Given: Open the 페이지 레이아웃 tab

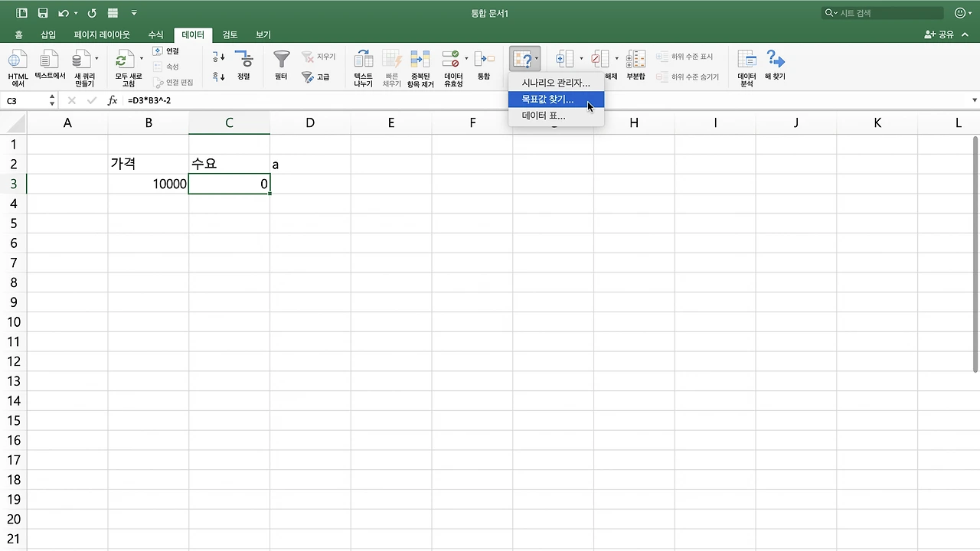Looking at the screenshot, I should pos(102,34).
